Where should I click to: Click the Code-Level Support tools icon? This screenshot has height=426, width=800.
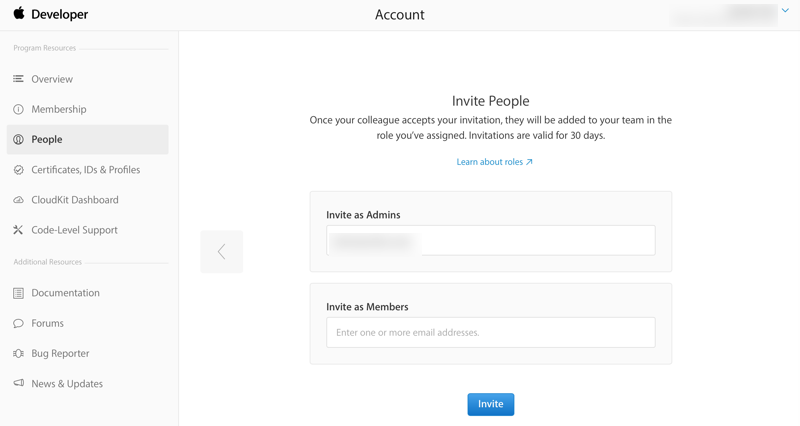[18, 230]
